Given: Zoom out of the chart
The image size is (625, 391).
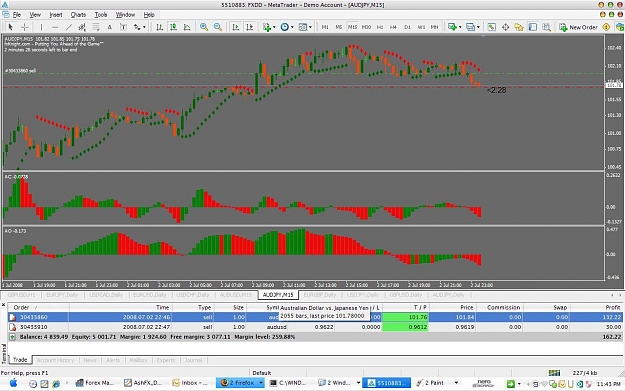Looking at the screenshot, I should pyautogui.click(x=218, y=27).
